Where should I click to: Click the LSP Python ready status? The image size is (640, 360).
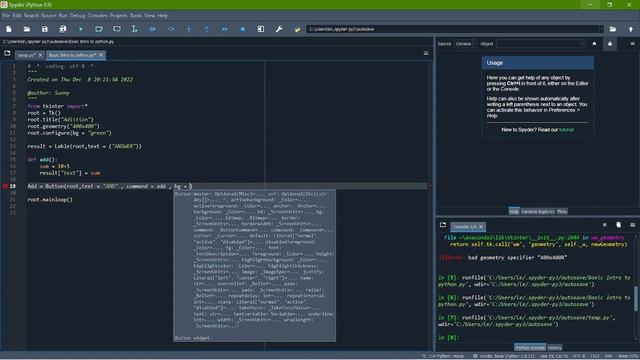(x=443, y=356)
